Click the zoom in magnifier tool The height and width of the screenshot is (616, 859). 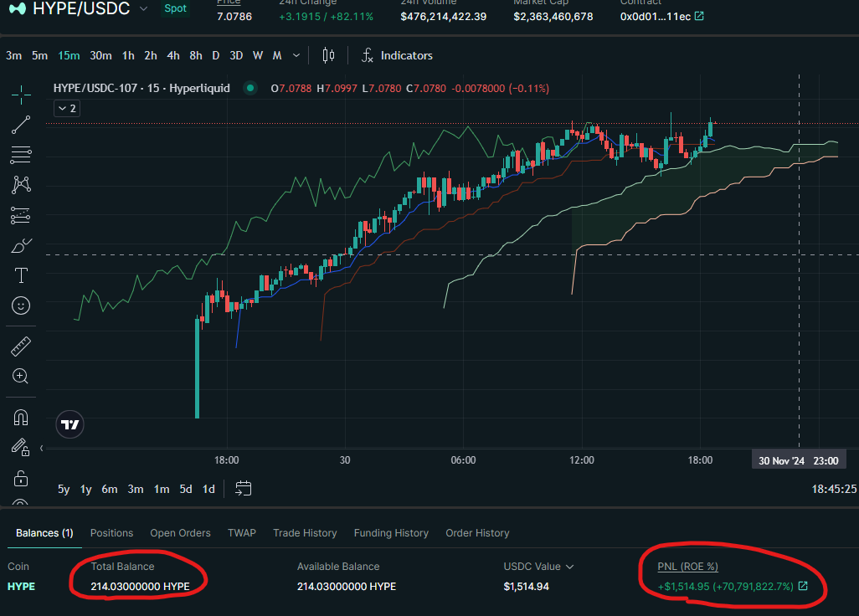tap(21, 376)
